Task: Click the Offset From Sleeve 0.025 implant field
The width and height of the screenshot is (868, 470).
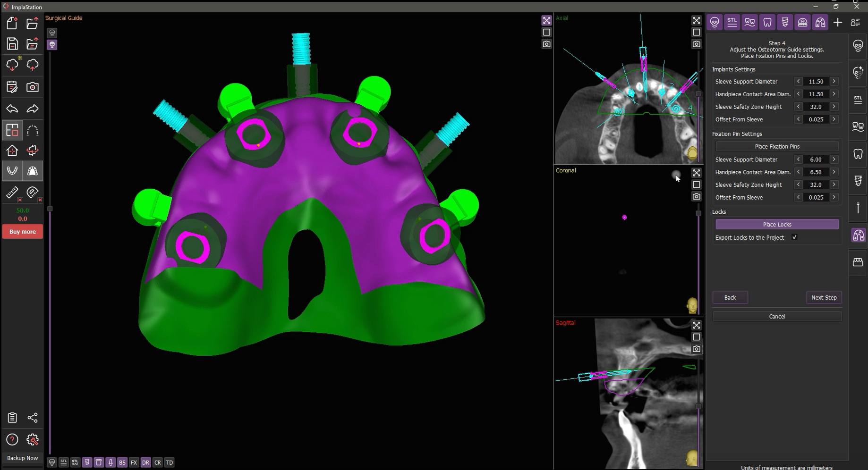Action: 816,119
